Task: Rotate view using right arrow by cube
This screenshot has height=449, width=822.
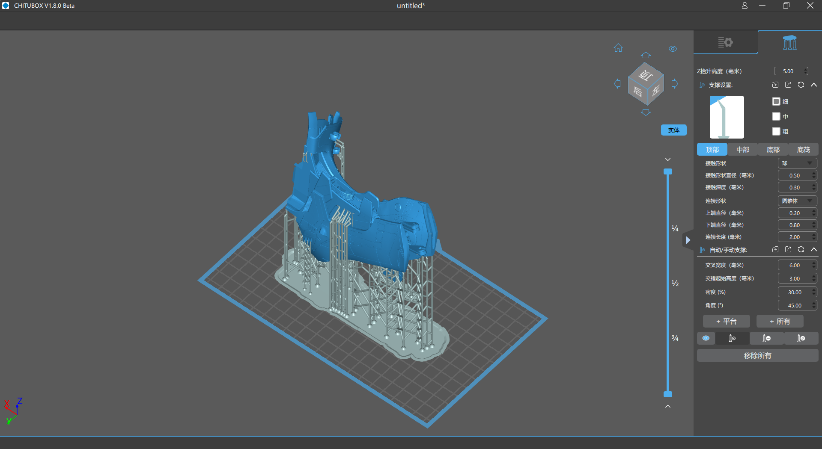Action: tap(673, 82)
